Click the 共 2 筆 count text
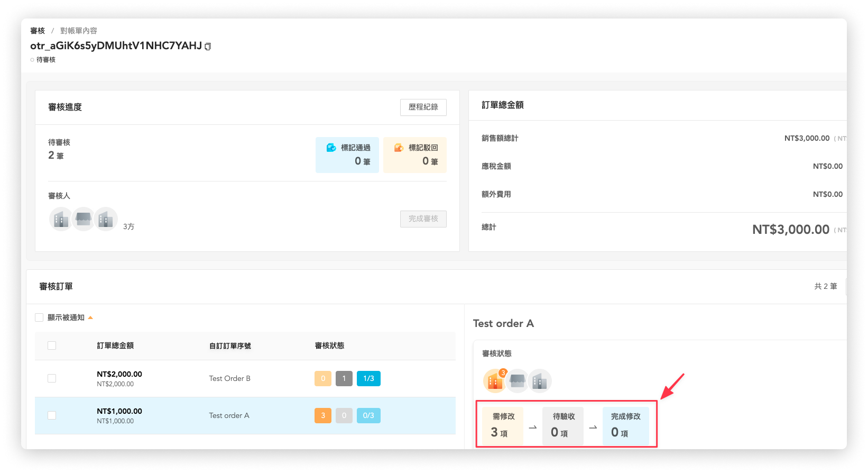Image resolution: width=868 pixels, height=473 pixels. tap(826, 286)
